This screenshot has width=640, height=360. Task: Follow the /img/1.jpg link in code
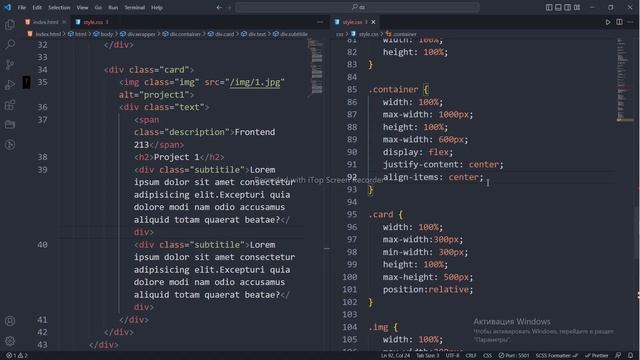255,82
